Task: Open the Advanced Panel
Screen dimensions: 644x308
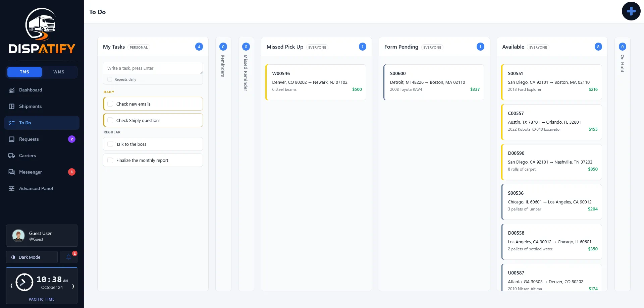Action: [x=42, y=188]
